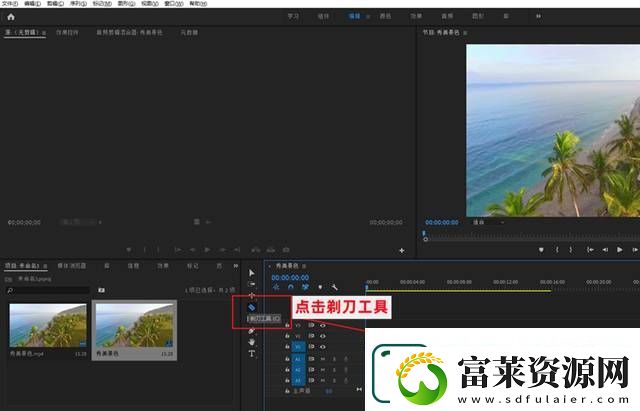Open the timeline sequence panel menu
Viewport: 640px width, 411px height.
pos(304,266)
